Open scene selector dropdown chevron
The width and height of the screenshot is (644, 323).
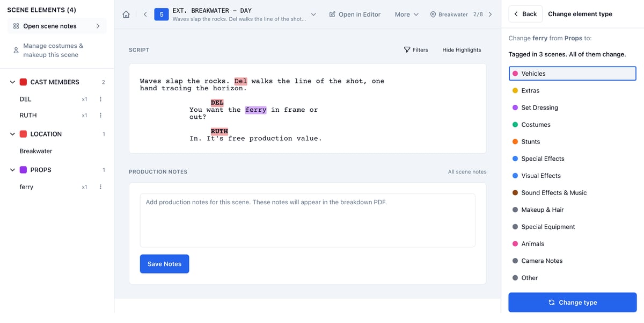click(313, 15)
